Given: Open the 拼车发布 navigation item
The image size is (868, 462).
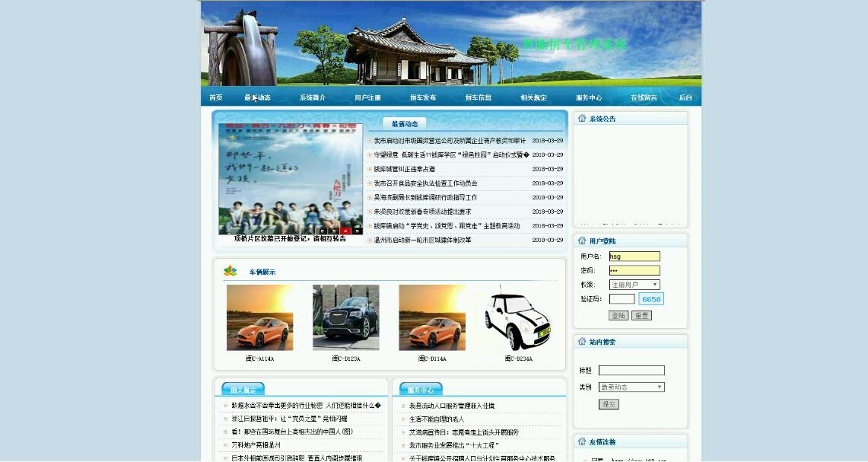Looking at the screenshot, I should pos(423,97).
